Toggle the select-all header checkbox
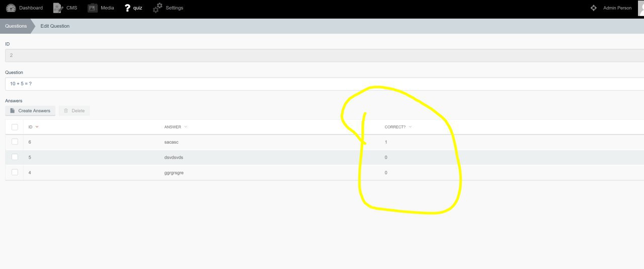 click(x=15, y=127)
